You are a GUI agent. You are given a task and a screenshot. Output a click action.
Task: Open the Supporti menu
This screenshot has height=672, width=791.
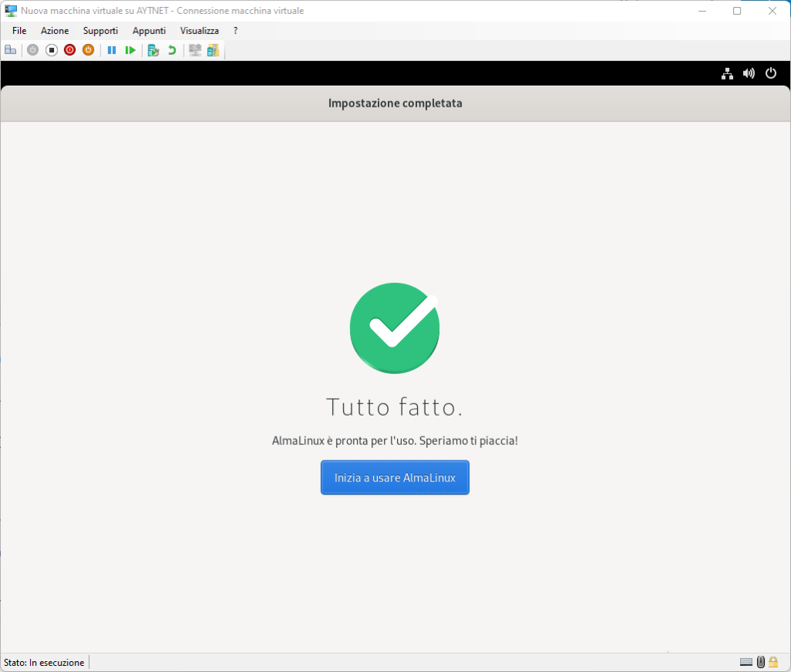pos(100,31)
